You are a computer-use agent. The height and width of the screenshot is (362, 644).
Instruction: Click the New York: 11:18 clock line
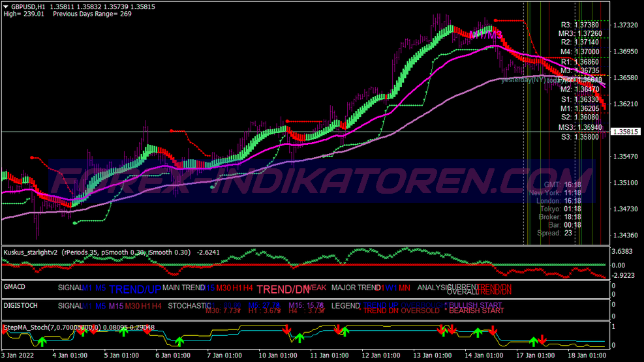pyautogui.click(x=555, y=193)
